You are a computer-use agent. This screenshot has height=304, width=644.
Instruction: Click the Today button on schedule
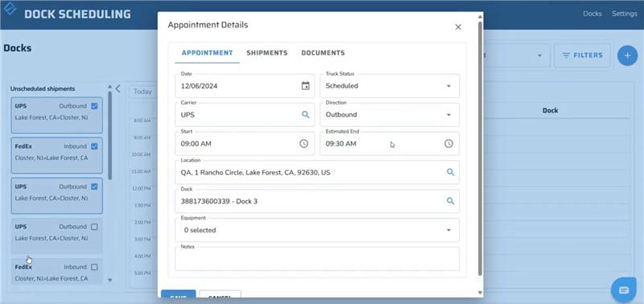142,92
